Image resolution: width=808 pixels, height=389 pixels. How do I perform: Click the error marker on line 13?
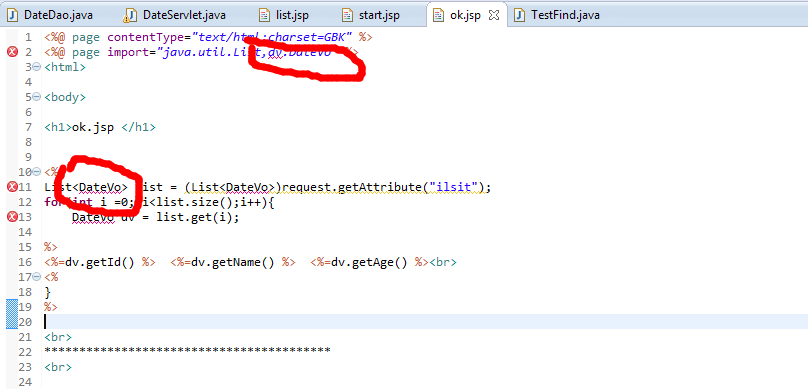(x=12, y=217)
